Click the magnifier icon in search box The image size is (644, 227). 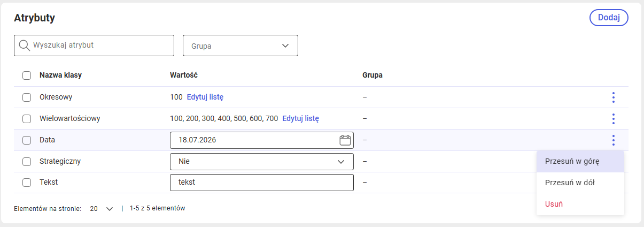[24, 46]
